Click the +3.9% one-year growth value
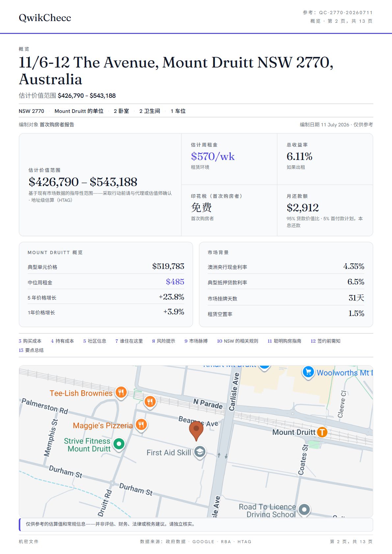 coord(174,312)
